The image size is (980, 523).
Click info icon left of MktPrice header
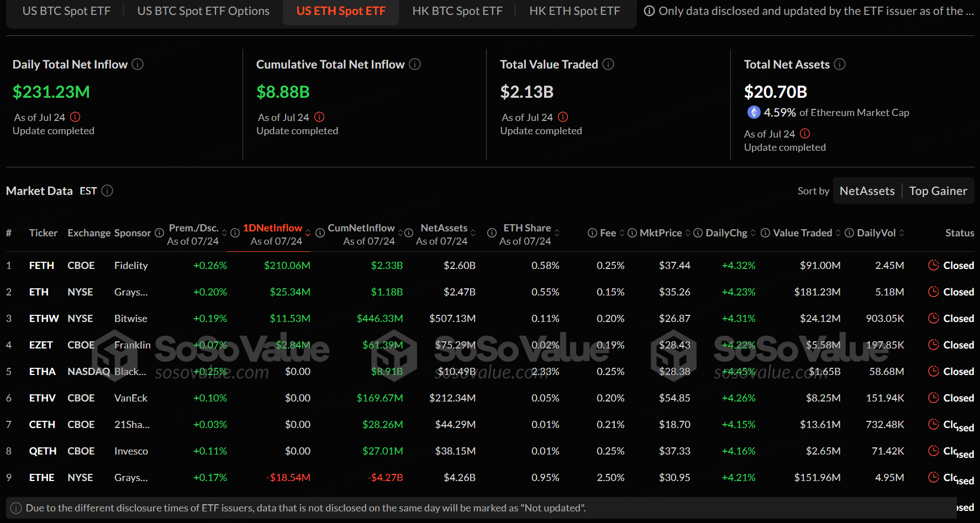pos(633,233)
